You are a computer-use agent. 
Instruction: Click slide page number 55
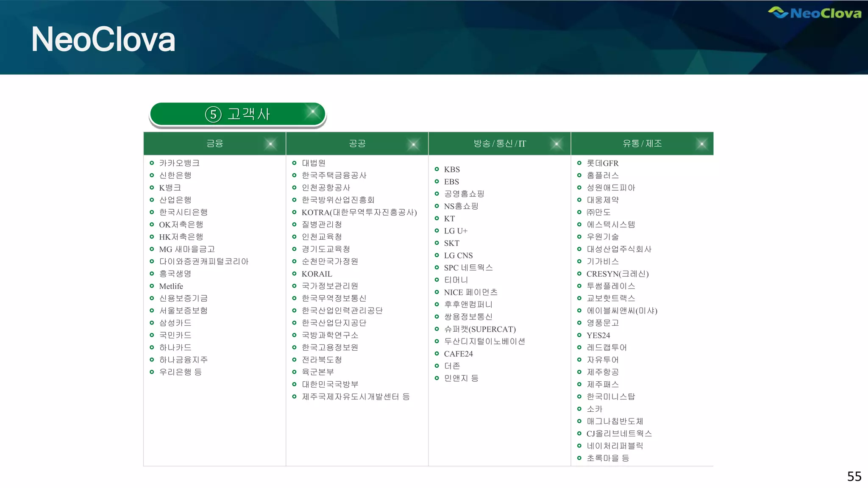[854, 476]
